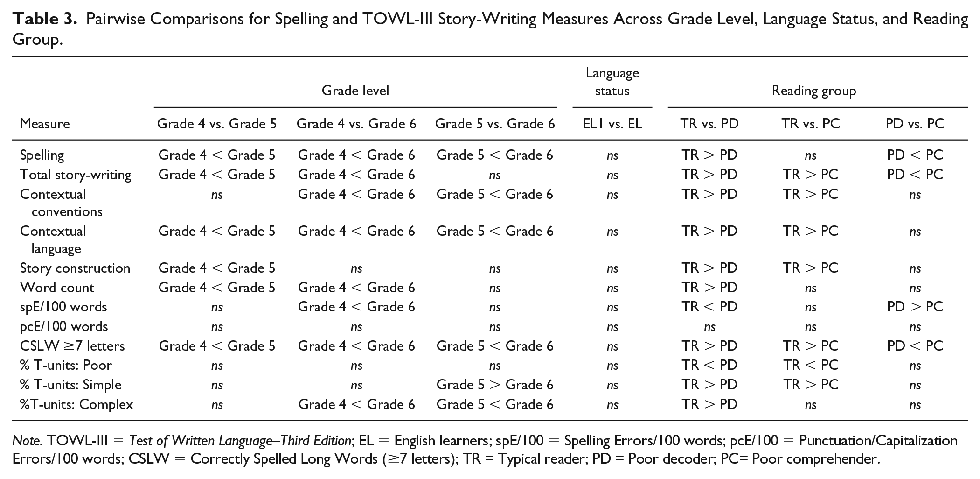This screenshot has height=479, width=980.
Task: Click the 'Language status' column group header
Action: tap(612, 81)
